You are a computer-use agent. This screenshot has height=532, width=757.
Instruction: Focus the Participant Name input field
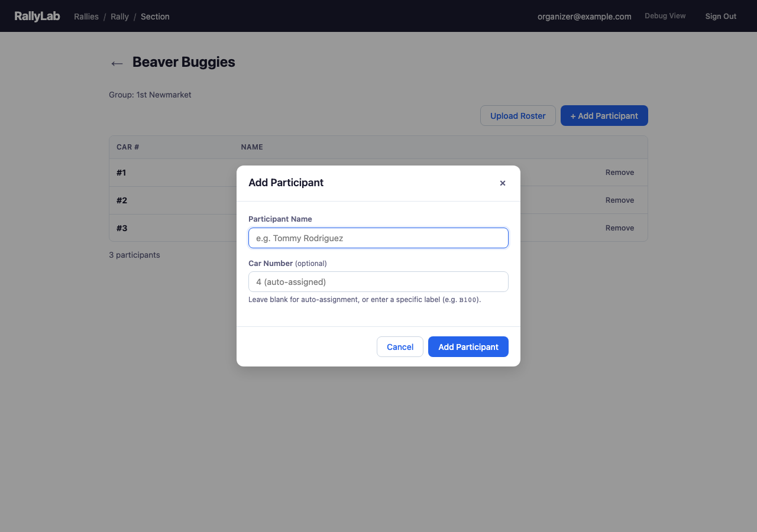[378, 238]
